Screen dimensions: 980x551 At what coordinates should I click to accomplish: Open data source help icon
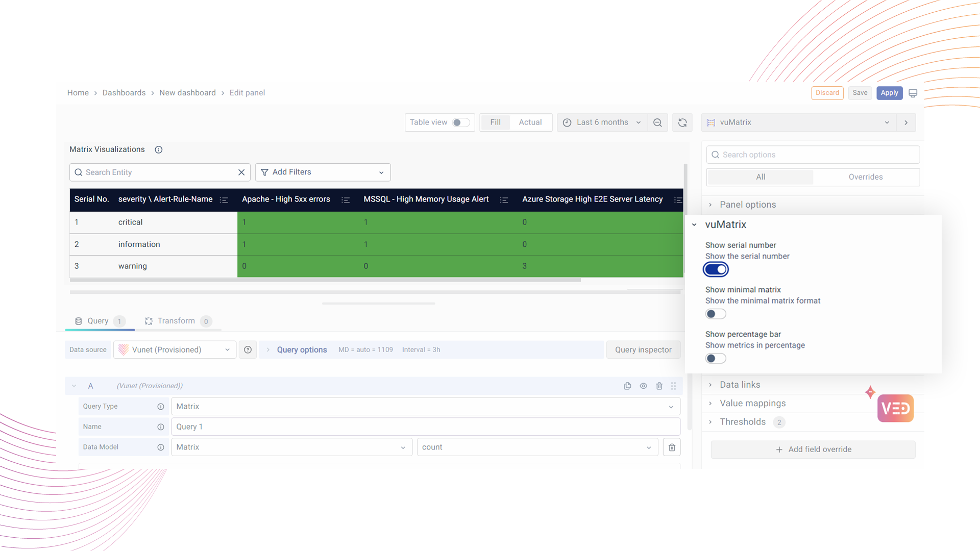coord(248,349)
